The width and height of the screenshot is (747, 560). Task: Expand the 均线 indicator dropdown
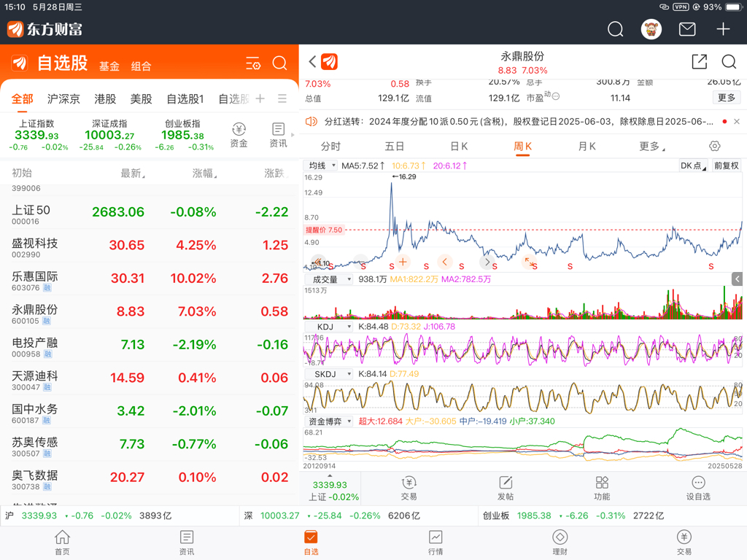pyautogui.click(x=321, y=166)
